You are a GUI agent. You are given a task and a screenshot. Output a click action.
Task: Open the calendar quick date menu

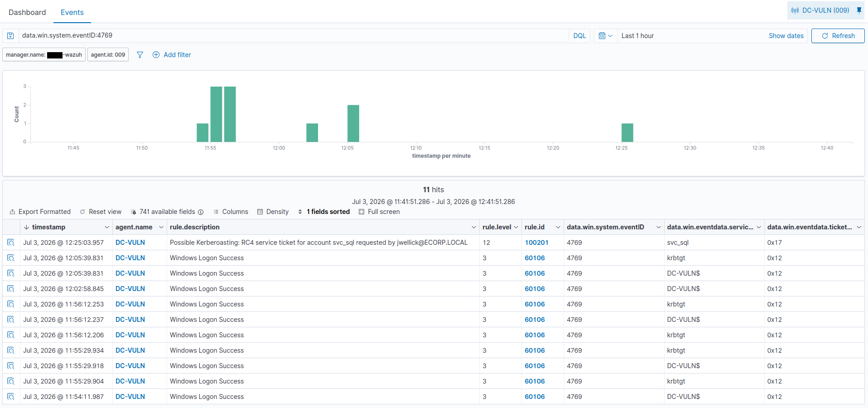point(605,36)
